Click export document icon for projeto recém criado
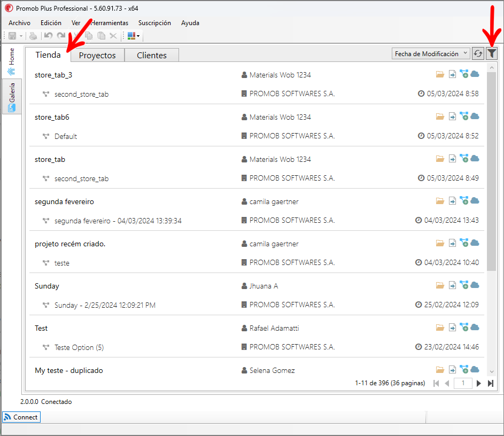 click(x=452, y=243)
